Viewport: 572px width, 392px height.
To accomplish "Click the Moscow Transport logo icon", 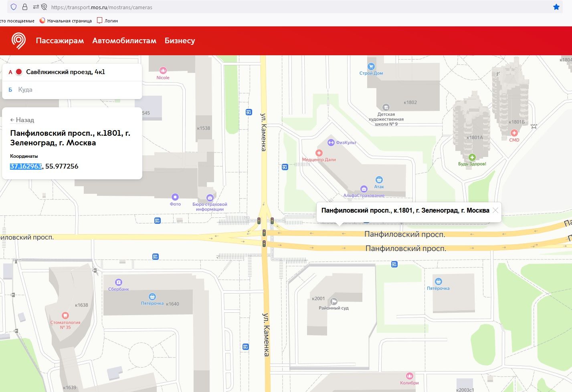I will tap(18, 40).
